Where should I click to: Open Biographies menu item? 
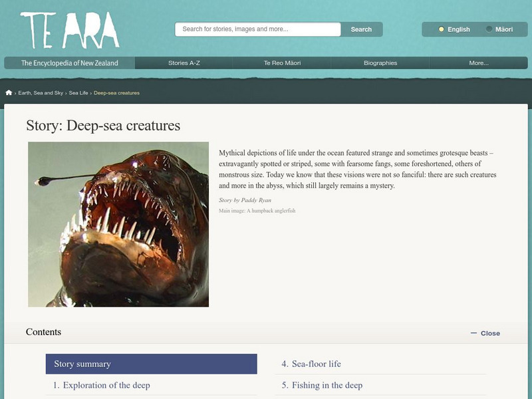point(380,63)
